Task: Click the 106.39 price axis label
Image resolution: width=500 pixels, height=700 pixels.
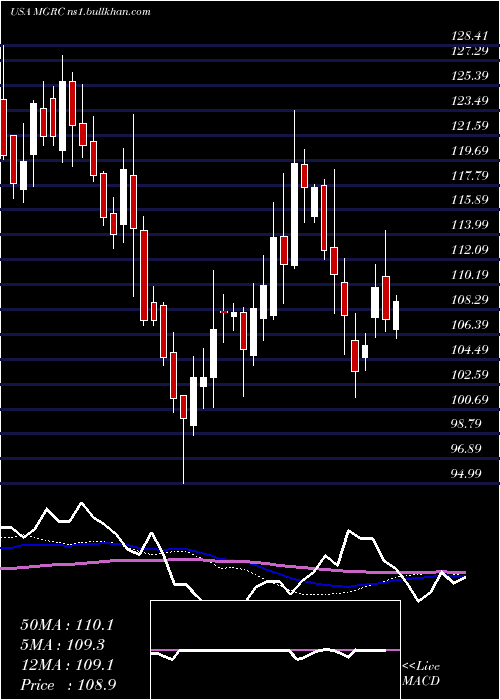Action: (468, 325)
